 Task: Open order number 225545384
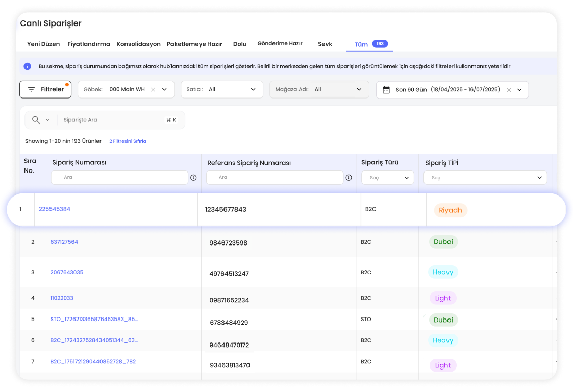[55, 209]
